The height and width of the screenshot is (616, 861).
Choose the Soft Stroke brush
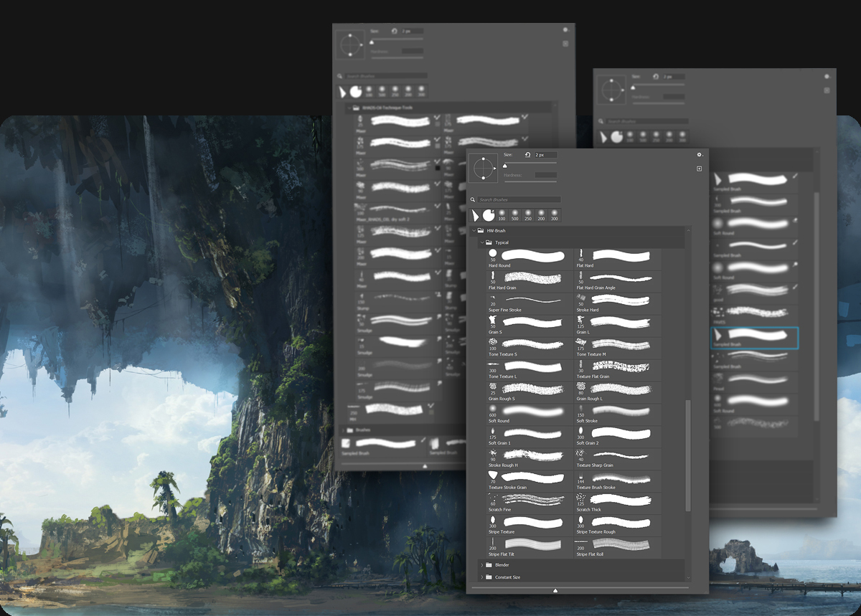click(618, 414)
